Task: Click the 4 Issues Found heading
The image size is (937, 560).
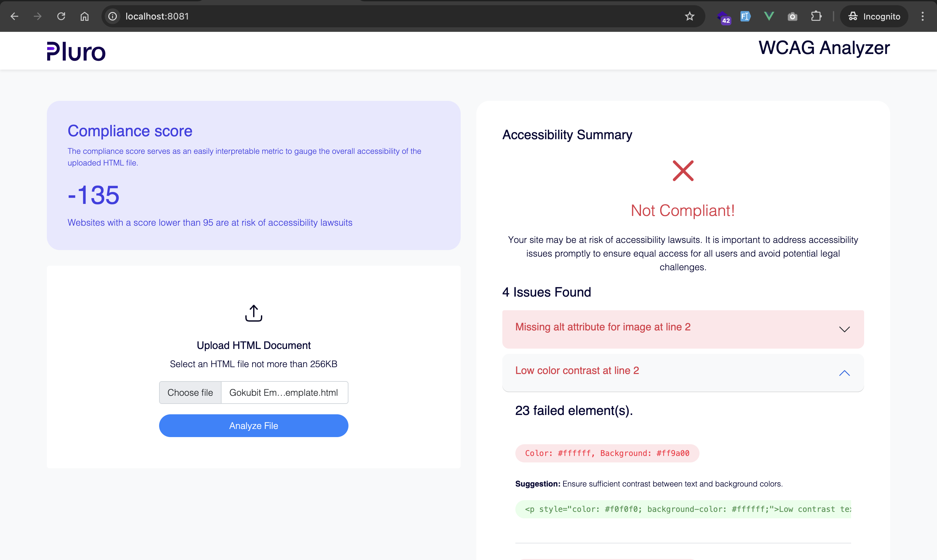Action: click(x=546, y=292)
